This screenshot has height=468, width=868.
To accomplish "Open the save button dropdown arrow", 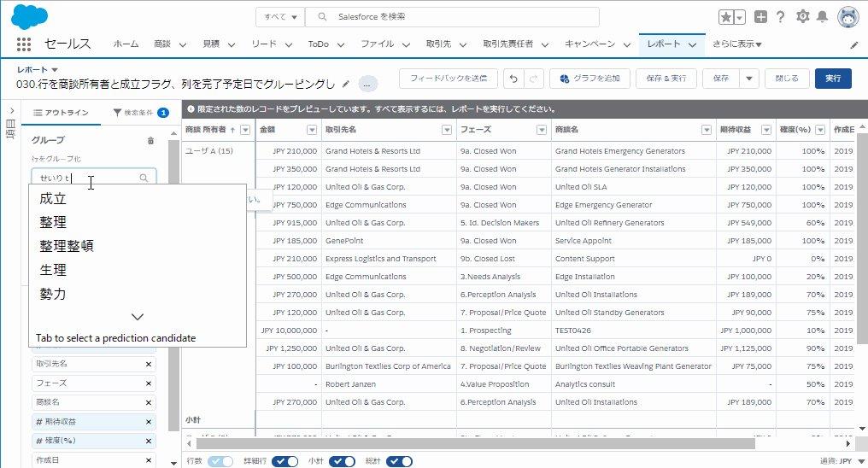I will pos(749,79).
